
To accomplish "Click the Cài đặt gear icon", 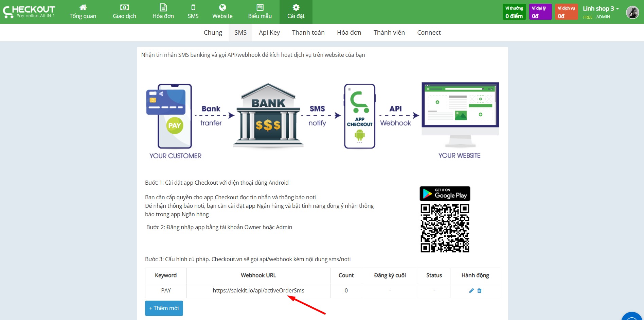I will coord(296,8).
